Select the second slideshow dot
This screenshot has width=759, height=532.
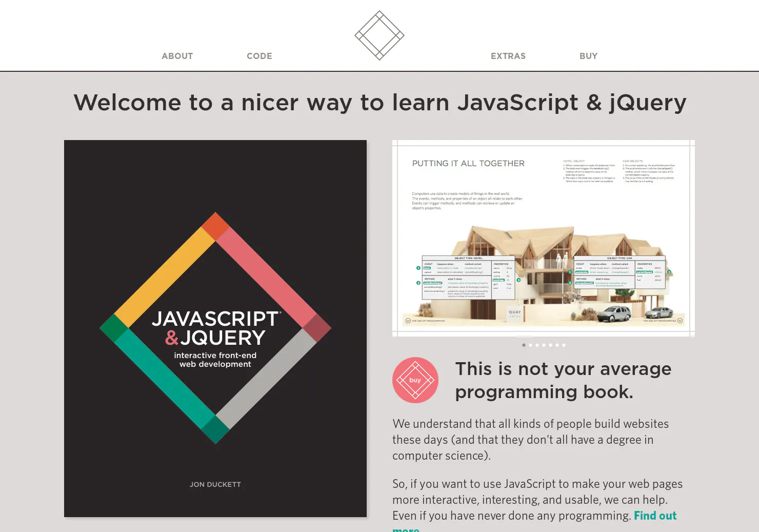[x=530, y=345]
